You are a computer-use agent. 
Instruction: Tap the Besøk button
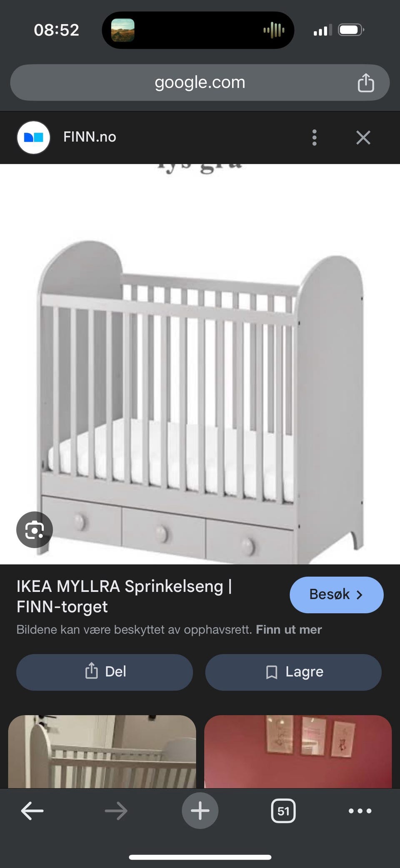(336, 594)
